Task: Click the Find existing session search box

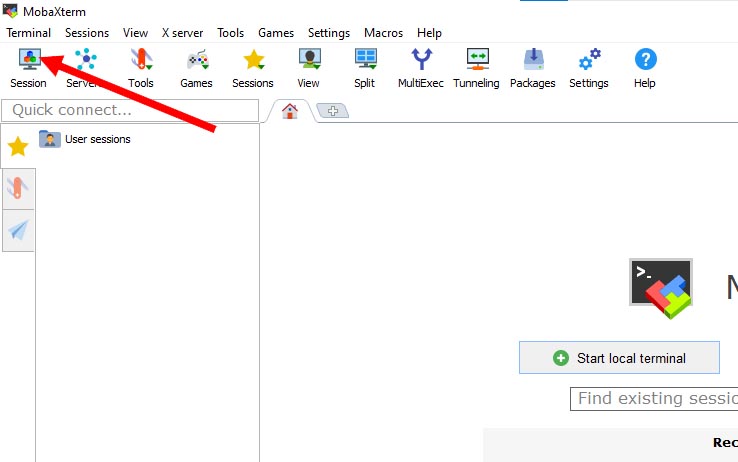Action: pos(655,399)
